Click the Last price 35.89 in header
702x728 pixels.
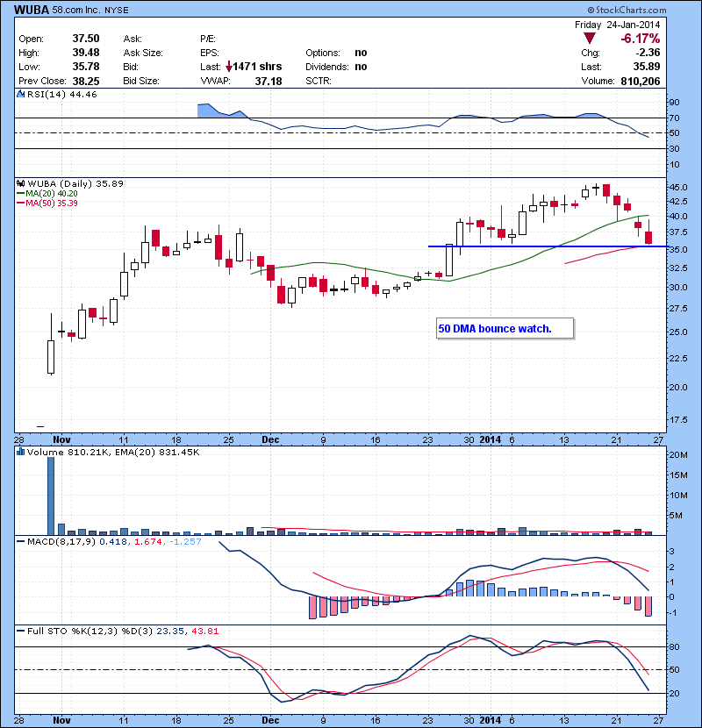647,67
